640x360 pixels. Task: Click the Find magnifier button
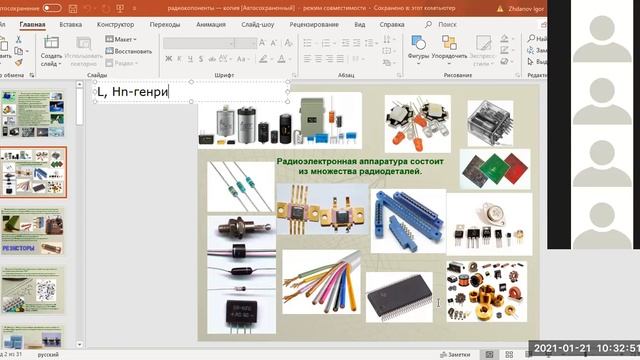pyautogui.click(x=536, y=38)
